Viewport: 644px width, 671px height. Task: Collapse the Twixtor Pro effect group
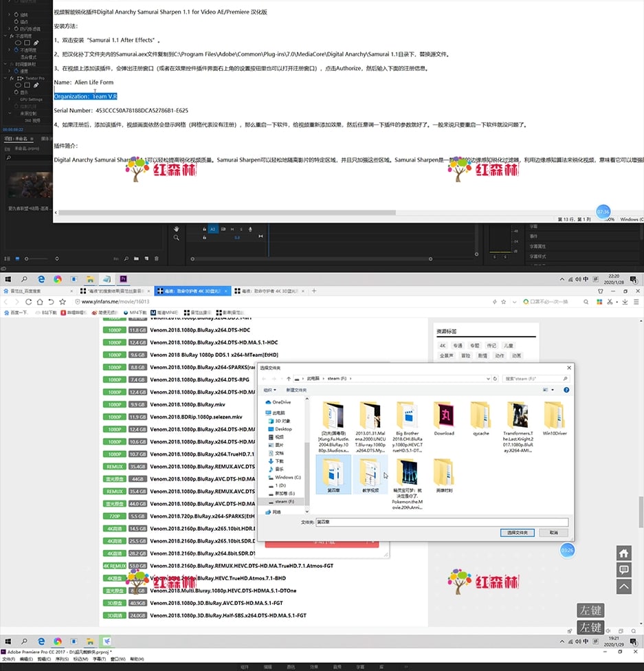click(5, 78)
